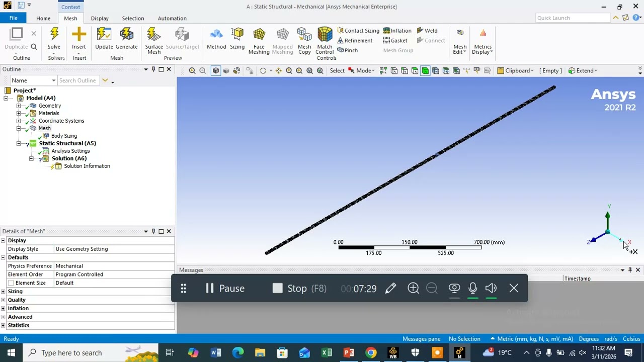
Task: Click the Quick Launch search box
Action: pyautogui.click(x=573, y=18)
